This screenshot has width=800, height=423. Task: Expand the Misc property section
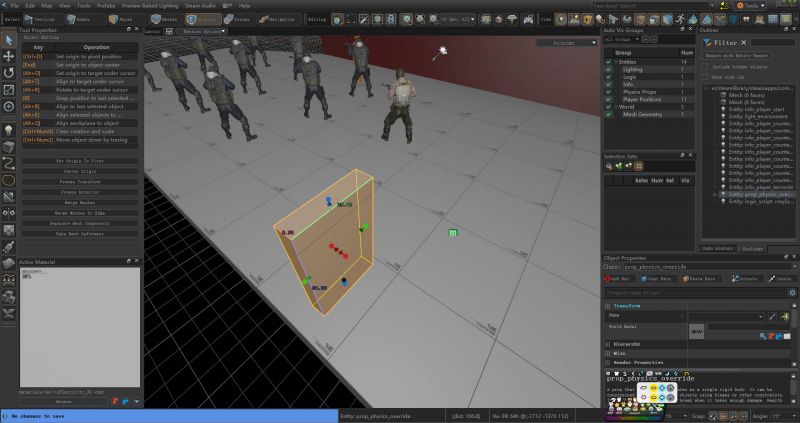(608, 354)
